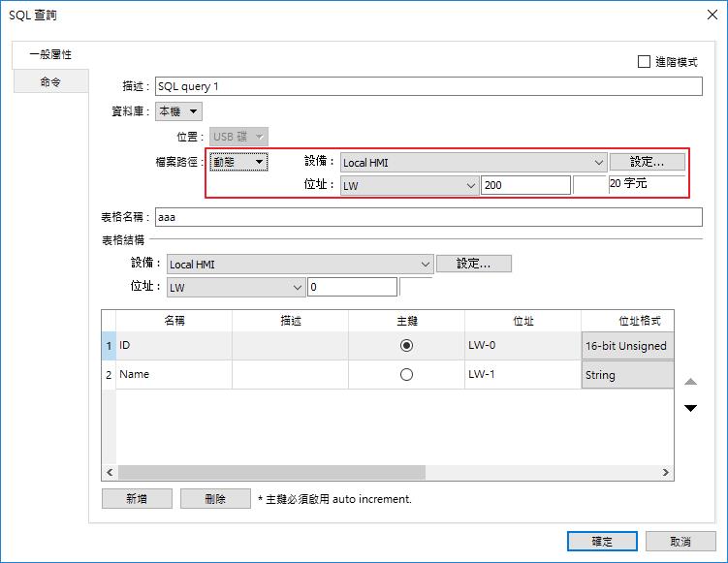Screen dimensions: 728x563
Task: Open the 檔案路徑 動態 dropdown
Action: [x=239, y=162]
